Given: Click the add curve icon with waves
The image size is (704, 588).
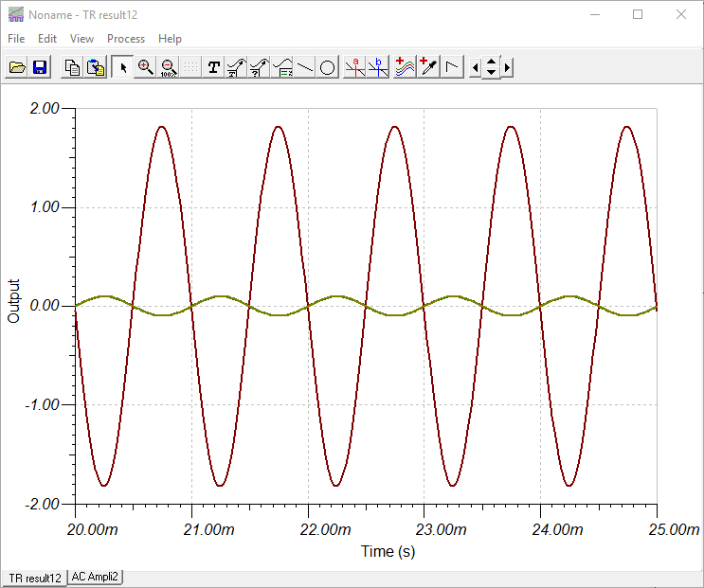Looking at the screenshot, I should tap(405, 67).
